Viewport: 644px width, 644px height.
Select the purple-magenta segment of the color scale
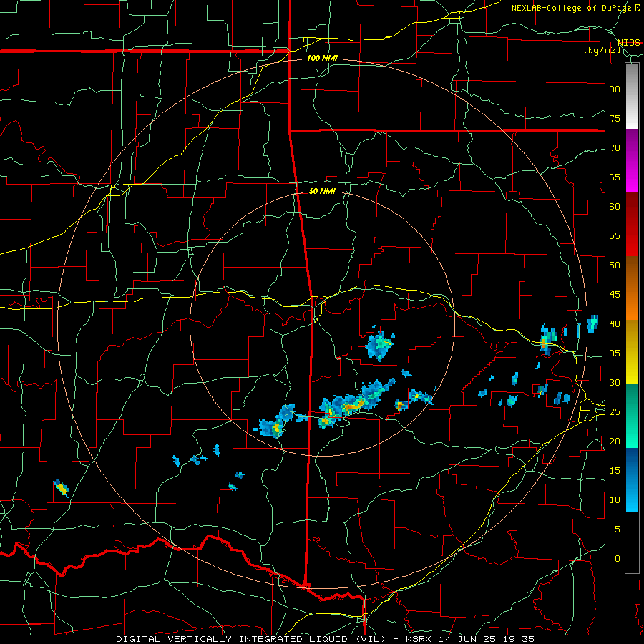pos(632,161)
